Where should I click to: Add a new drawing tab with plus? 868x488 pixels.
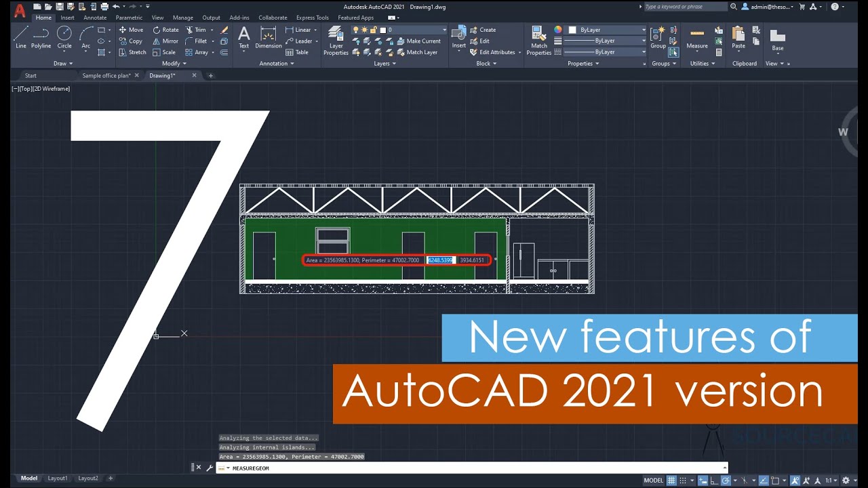click(211, 76)
